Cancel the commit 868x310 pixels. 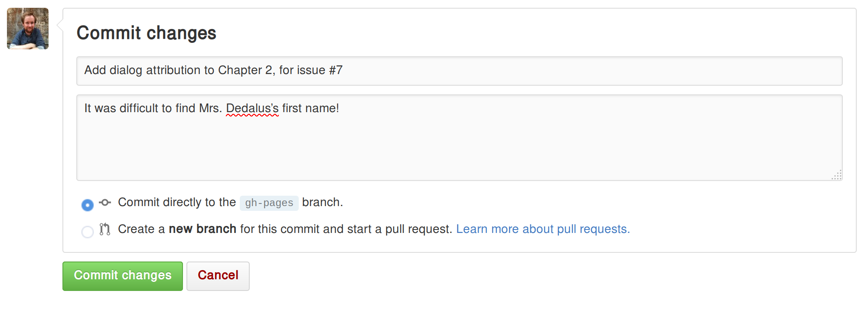pyautogui.click(x=218, y=276)
